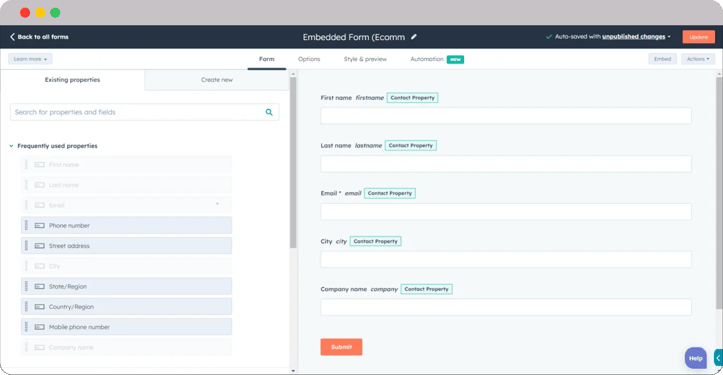The image size is (723, 375).
Task: Click the drag handle of State/Region property
Action: [x=26, y=286]
